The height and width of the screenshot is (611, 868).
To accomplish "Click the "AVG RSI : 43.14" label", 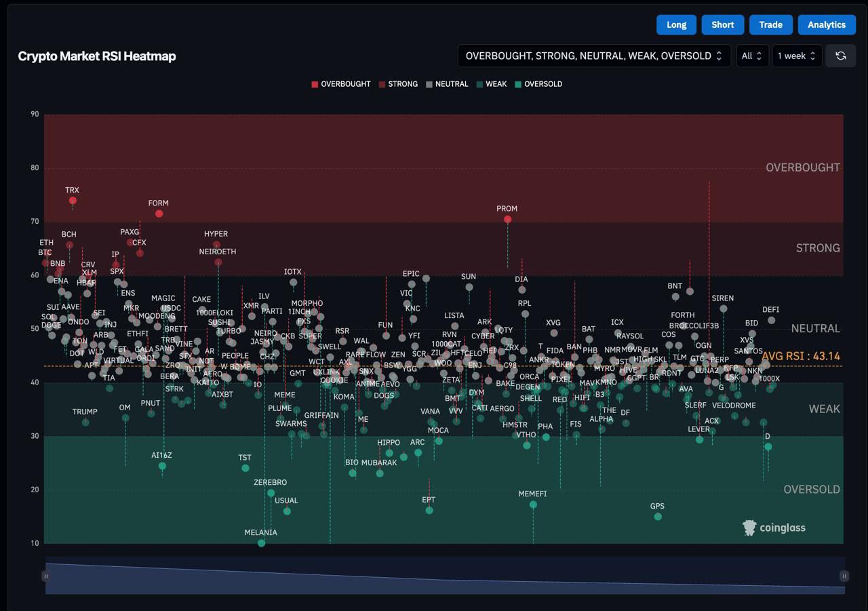I will [801, 356].
